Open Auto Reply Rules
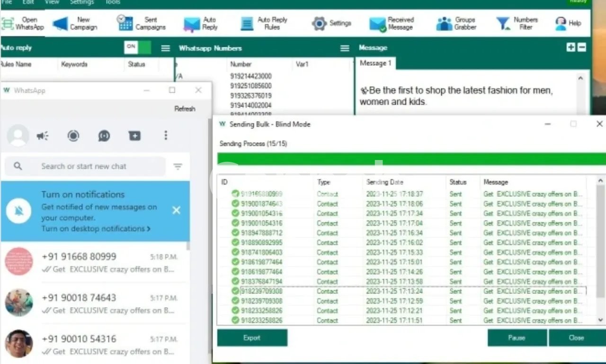This screenshot has height=364, width=606. coord(264,24)
